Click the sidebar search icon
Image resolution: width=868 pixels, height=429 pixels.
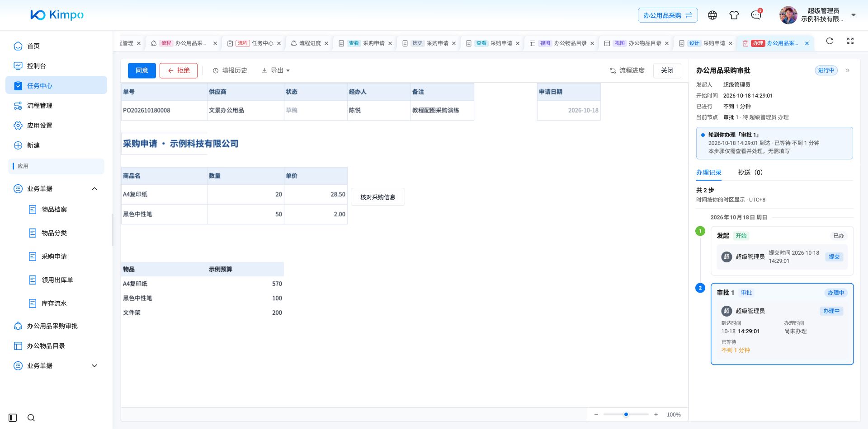tap(31, 417)
